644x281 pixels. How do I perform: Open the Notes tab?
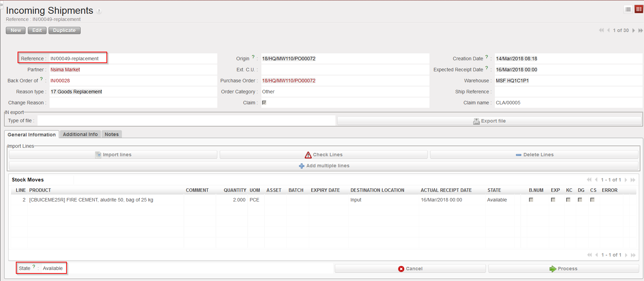point(112,134)
